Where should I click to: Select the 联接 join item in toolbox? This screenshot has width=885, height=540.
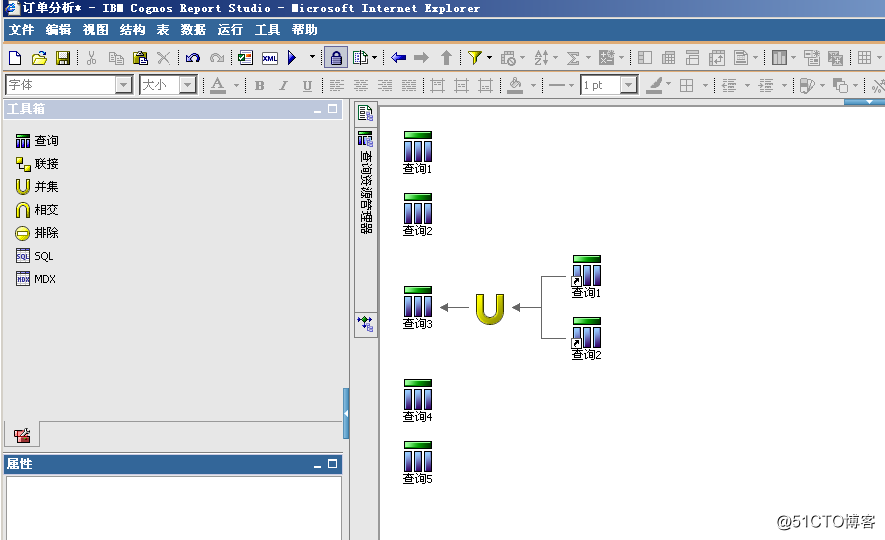(x=37, y=164)
